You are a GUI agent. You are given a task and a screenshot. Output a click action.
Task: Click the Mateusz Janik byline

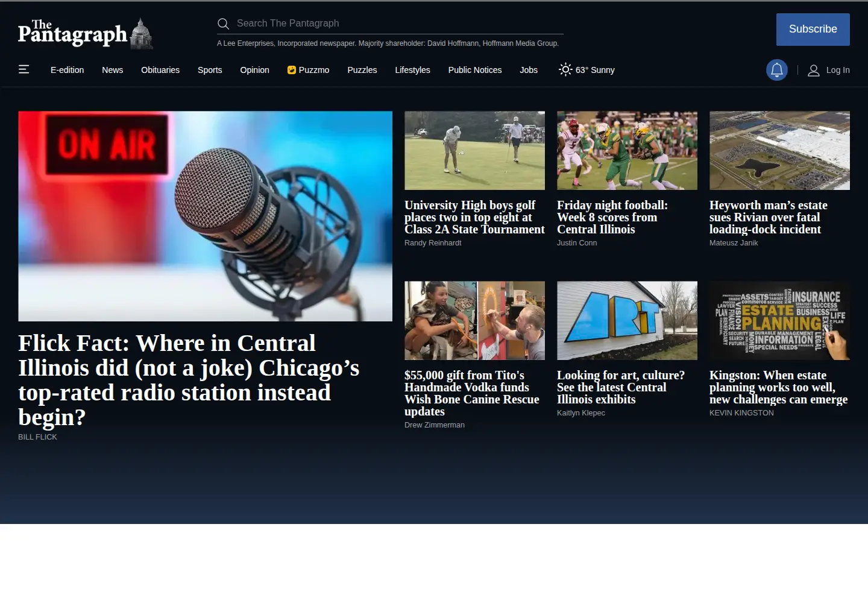tap(734, 242)
